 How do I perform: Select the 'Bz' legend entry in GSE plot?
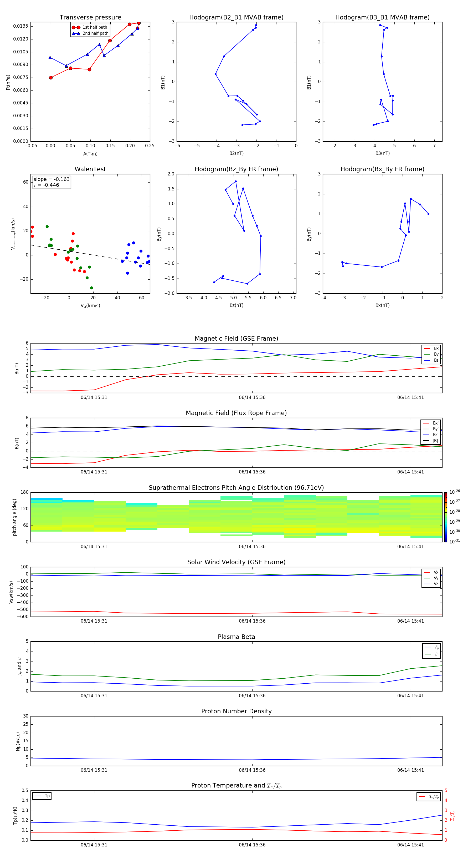coord(431,361)
